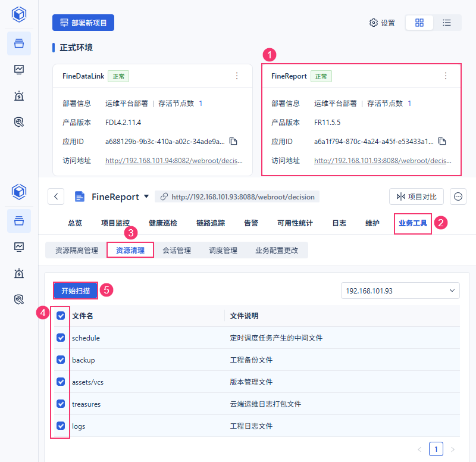Image resolution: width=476 pixels, height=462 pixels.
Task: Click 部署新项目 button
Action: [x=83, y=23]
